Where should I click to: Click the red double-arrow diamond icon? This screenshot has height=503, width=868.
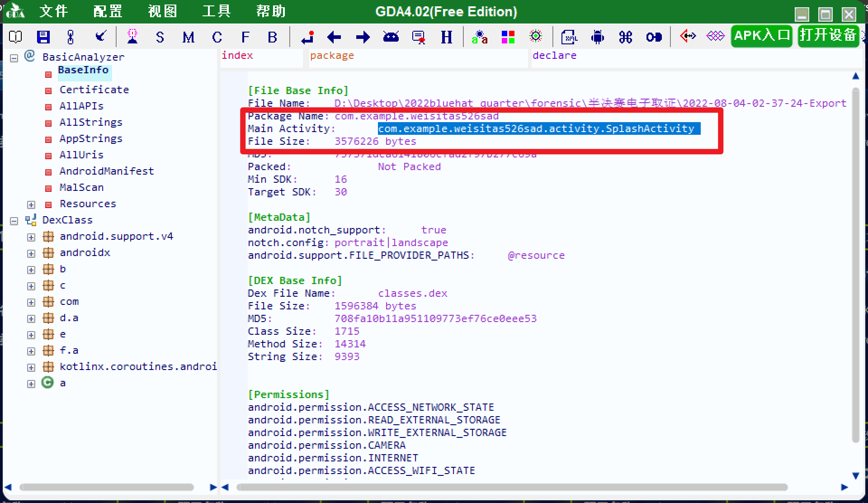[x=688, y=36]
